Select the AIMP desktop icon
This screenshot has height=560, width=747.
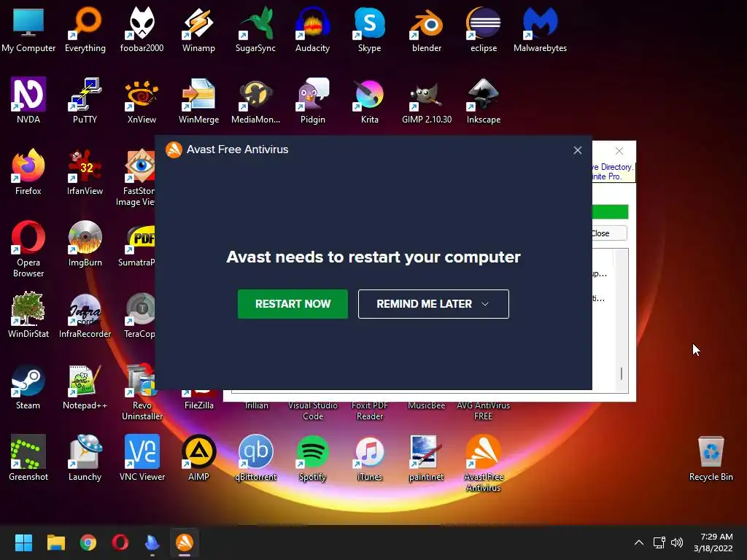click(x=198, y=458)
